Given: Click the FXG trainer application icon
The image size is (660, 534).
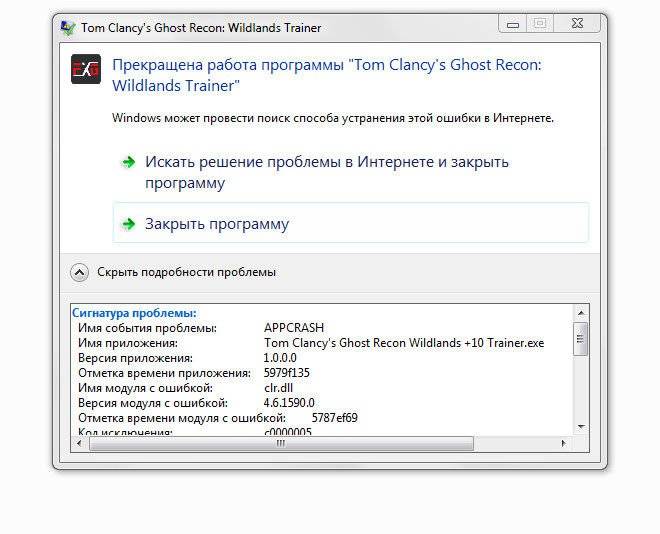Looking at the screenshot, I should coord(86,69).
